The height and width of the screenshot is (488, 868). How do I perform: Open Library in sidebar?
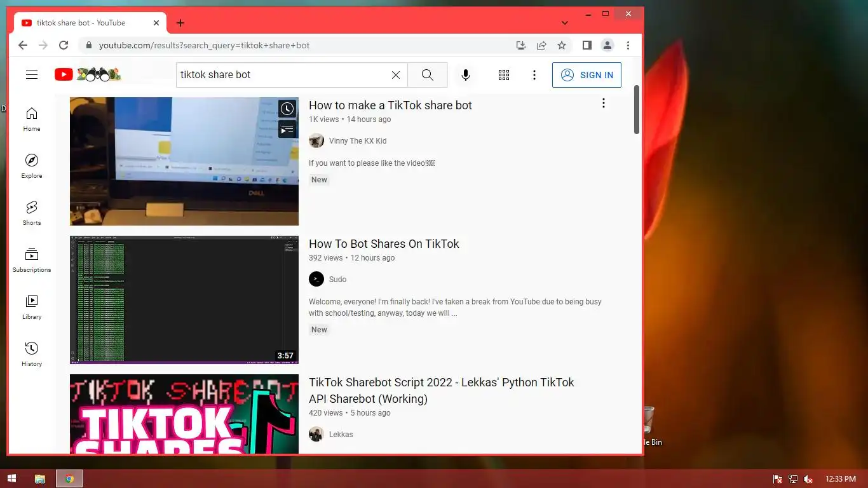point(32,308)
